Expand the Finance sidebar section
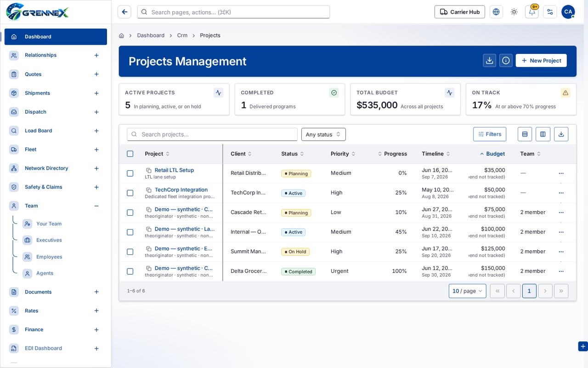This screenshot has width=588, height=368. coord(96,329)
